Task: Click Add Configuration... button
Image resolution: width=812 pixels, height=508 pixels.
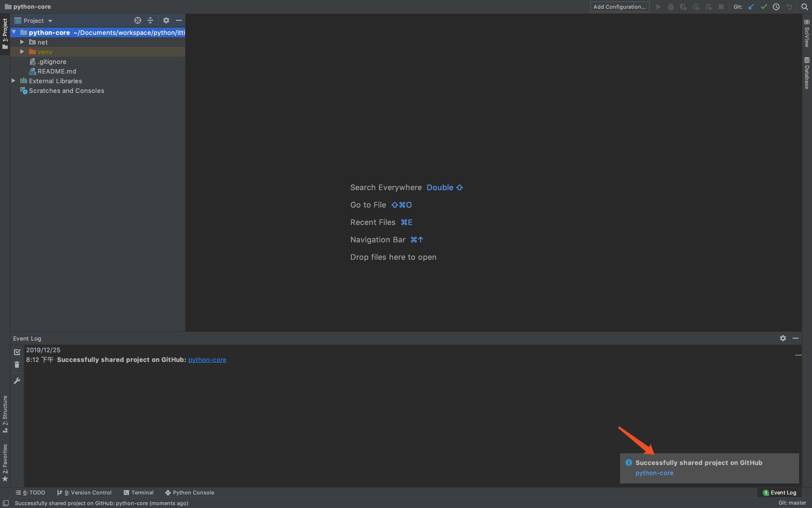Action: tap(619, 7)
